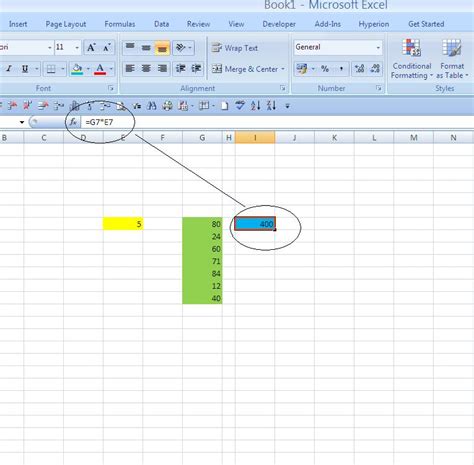This screenshot has width=474, height=465.
Task: Click the Increase Indent icon
Action: 196,69
